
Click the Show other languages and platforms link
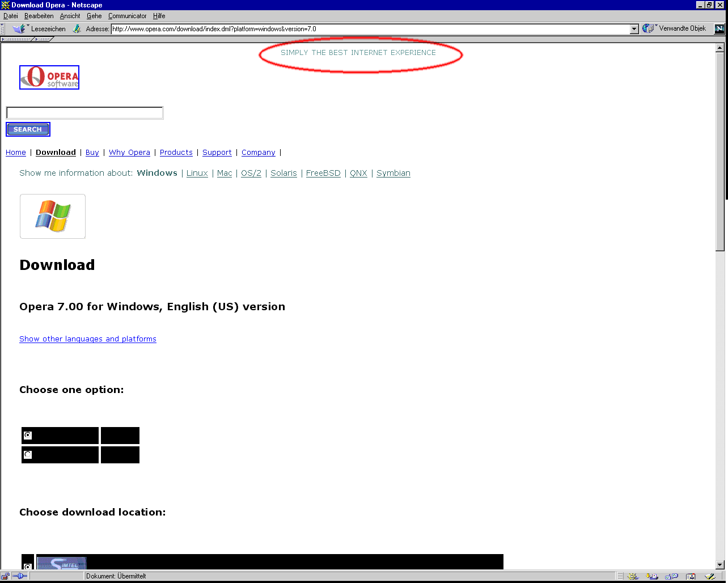click(88, 339)
